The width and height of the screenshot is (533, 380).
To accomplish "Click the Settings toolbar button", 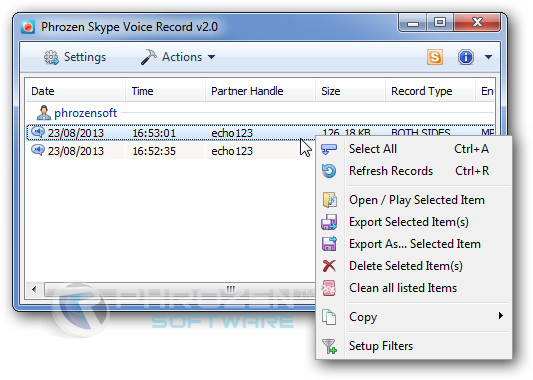I will coord(75,57).
